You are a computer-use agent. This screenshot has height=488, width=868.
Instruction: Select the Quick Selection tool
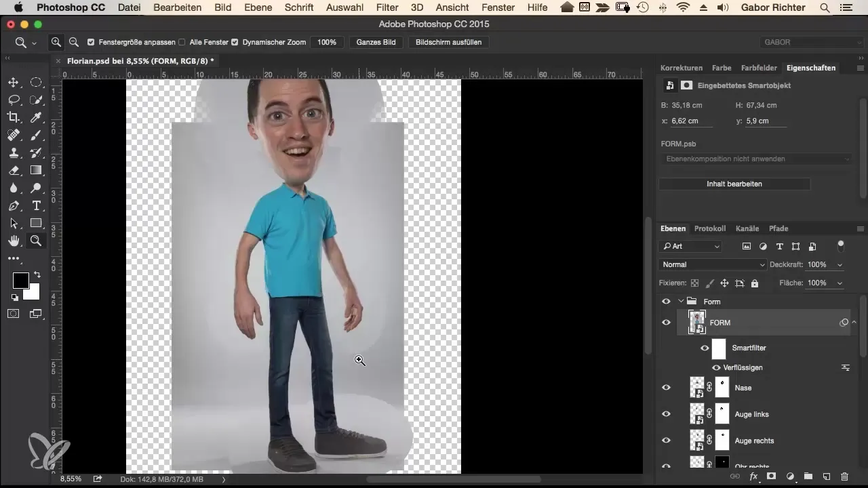point(36,100)
